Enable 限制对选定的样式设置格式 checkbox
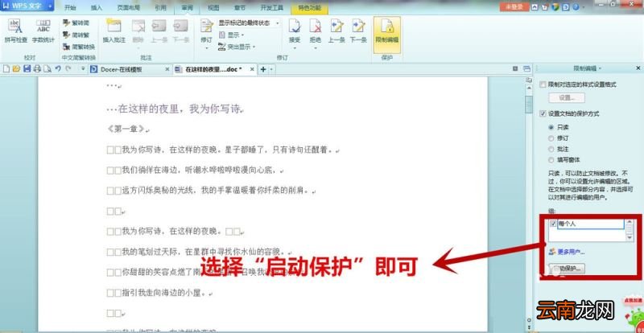 click(x=543, y=84)
